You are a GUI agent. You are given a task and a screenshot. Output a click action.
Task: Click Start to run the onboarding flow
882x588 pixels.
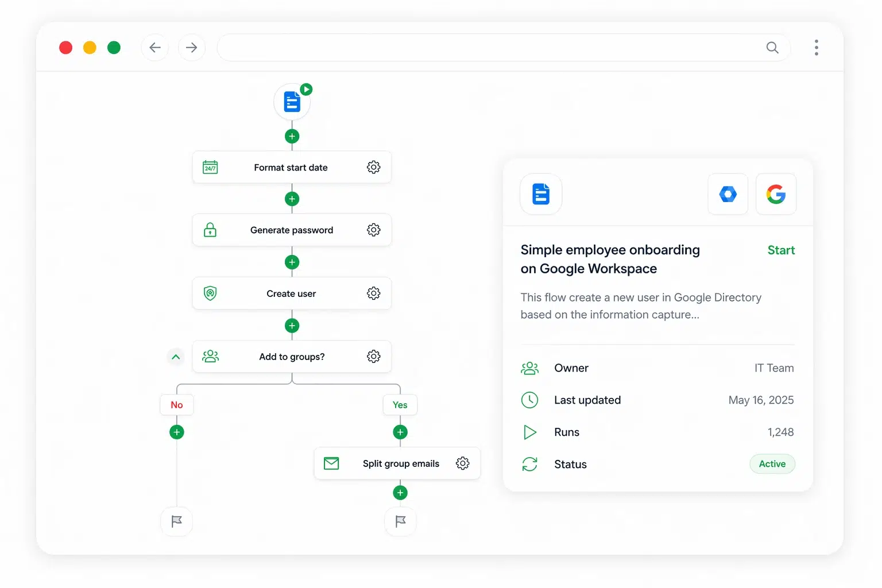[x=781, y=250]
